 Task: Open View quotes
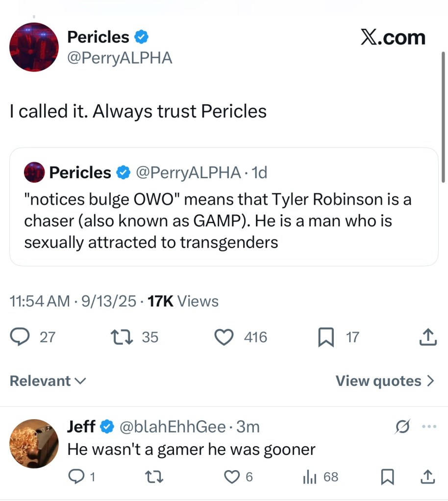click(x=385, y=381)
